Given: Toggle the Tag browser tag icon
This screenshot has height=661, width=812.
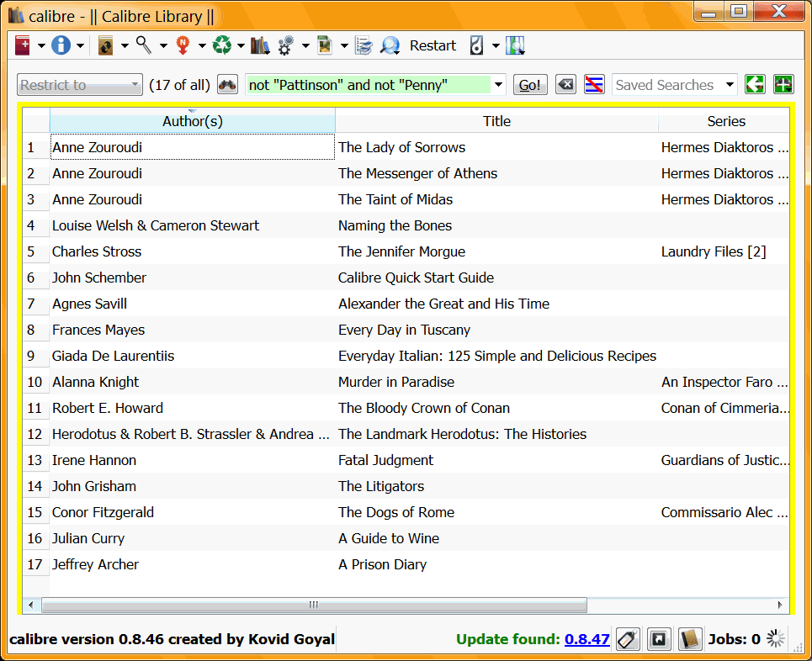Looking at the screenshot, I should (x=628, y=639).
